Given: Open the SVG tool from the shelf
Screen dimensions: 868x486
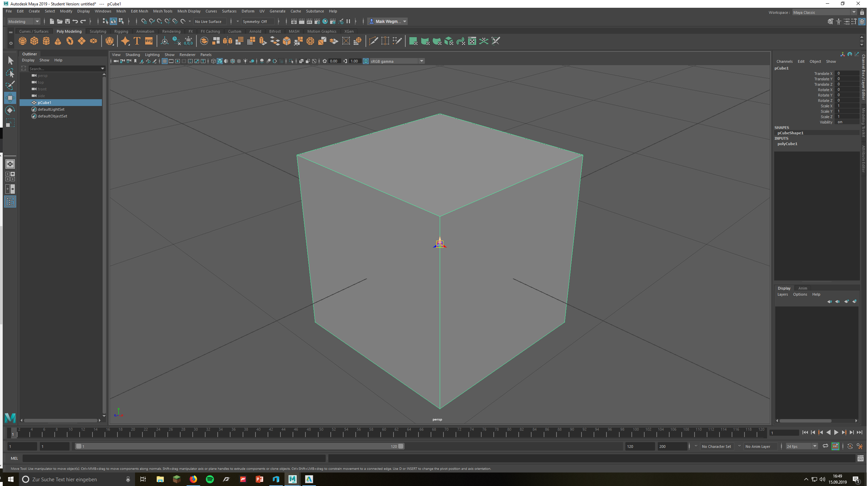Looking at the screenshot, I should [148, 41].
